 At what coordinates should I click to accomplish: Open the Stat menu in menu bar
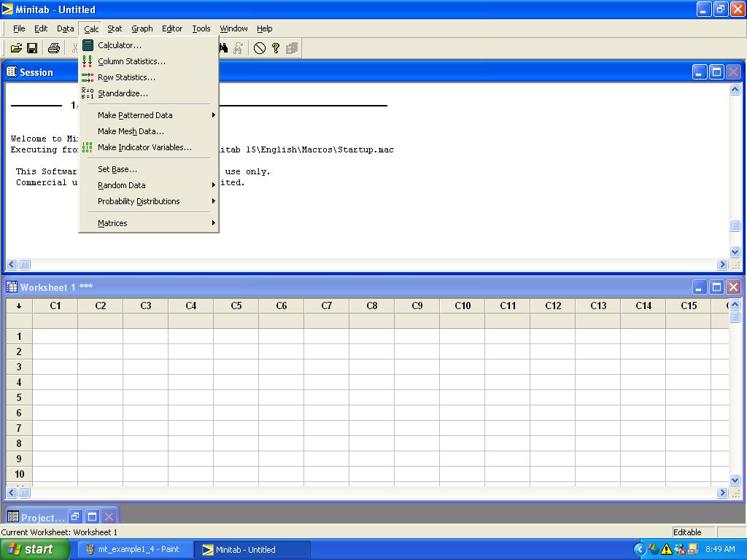click(x=115, y=28)
